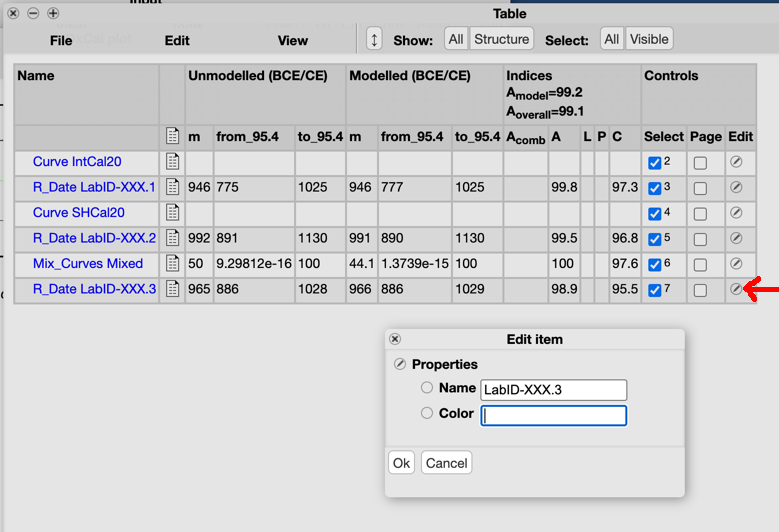The width and height of the screenshot is (779, 532).
Task: Edit the Mix_Curves Mixed item
Action: point(736,264)
